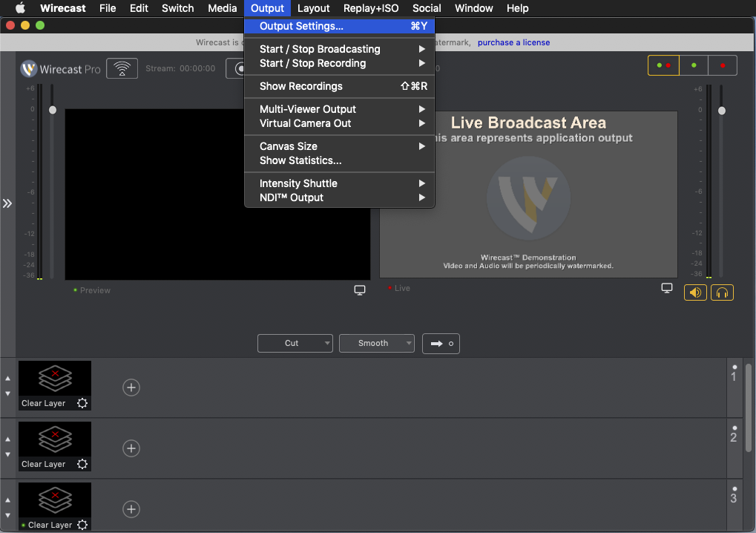Open layer 3 Clear Layer gear settings
756x533 pixels.
pyautogui.click(x=82, y=525)
